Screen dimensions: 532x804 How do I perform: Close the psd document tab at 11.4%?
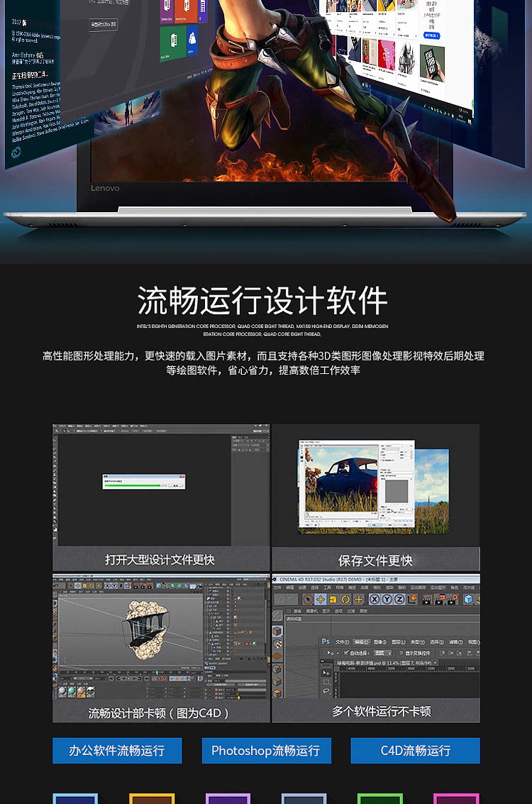(435, 663)
